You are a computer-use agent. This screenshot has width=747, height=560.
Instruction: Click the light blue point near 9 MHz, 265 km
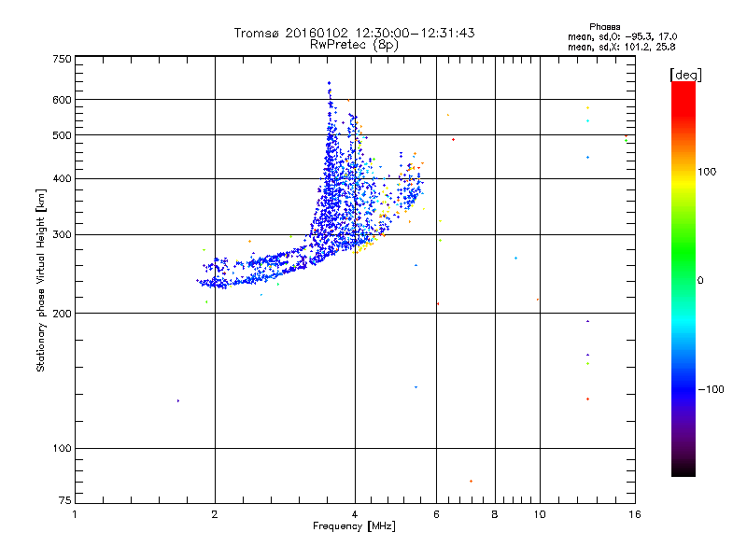pyautogui.click(x=516, y=259)
